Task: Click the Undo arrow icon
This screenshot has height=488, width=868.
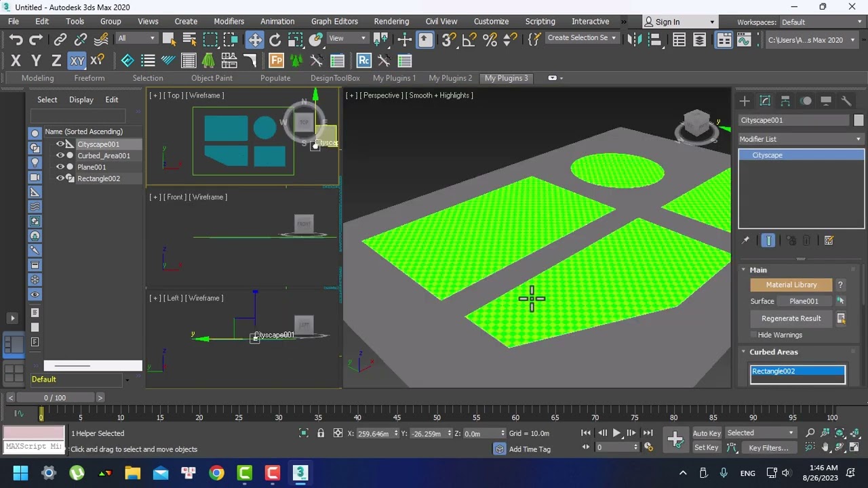Action: (16, 40)
